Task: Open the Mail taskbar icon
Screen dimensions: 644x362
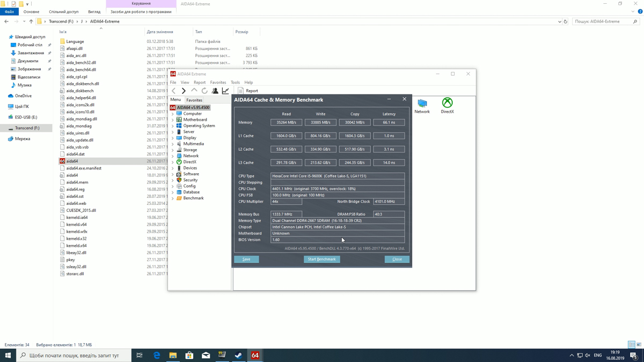Action: tap(206, 355)
